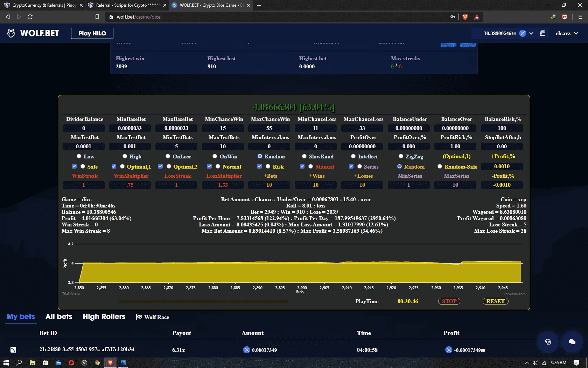Viewport: 588px width, 368px height.
Task: Click bet ID 21c2f480-3a55-450d-957c-af7d7e120b34
Action: point(87,349)
